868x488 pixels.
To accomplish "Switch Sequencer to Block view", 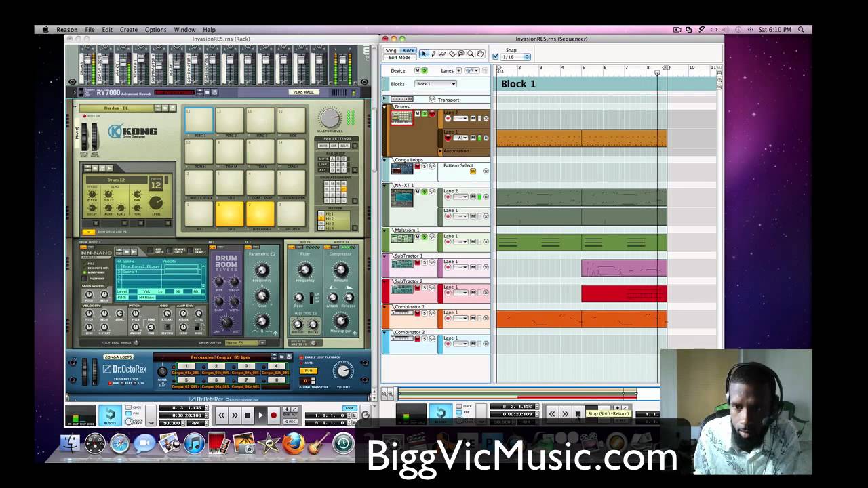I will pos(408,51).
